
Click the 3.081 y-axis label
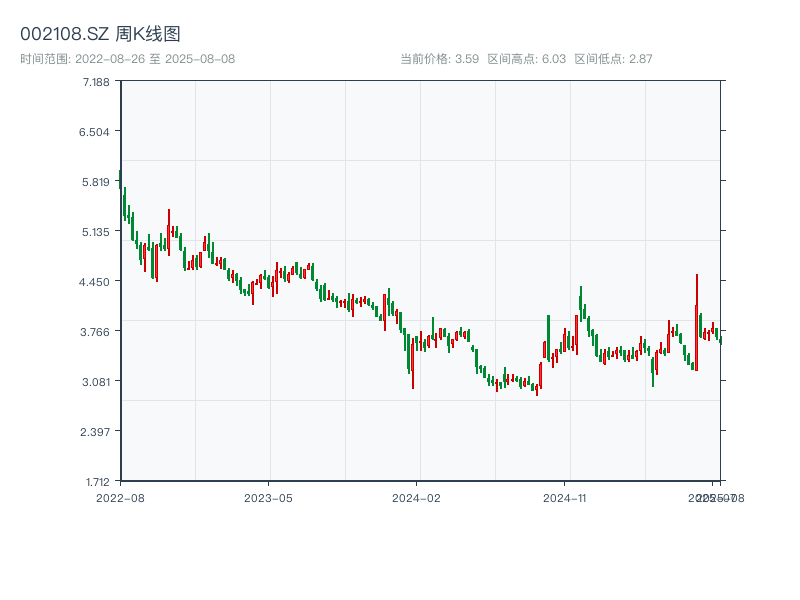pos(97,382)
